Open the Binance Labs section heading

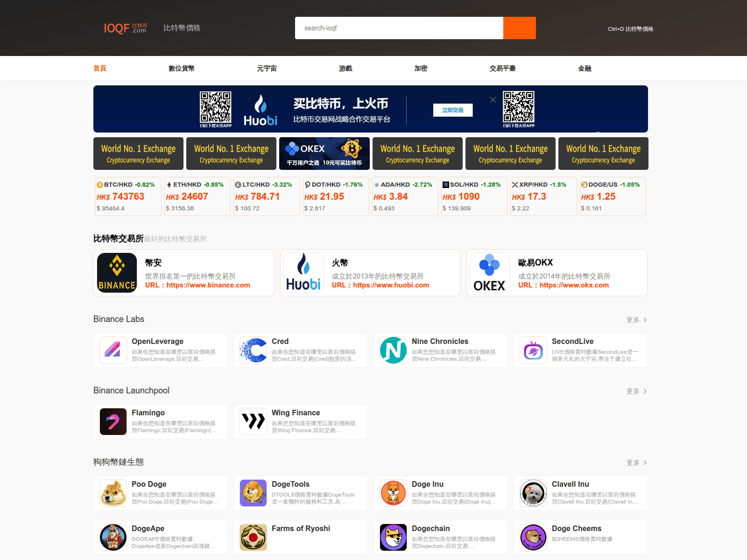coord(119,319)
